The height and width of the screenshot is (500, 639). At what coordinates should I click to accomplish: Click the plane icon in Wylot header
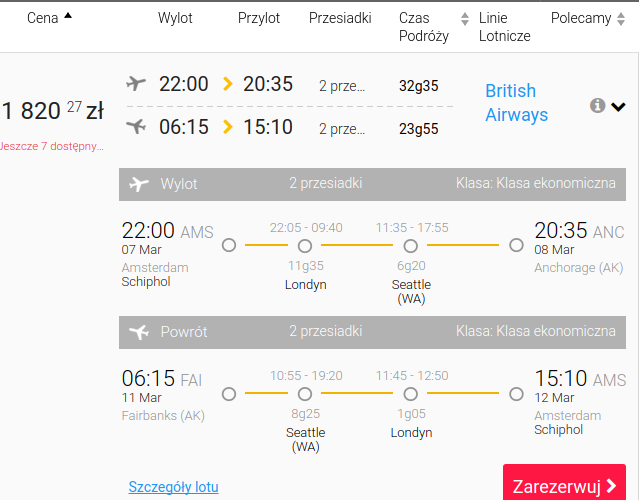(x=139, y=184)
